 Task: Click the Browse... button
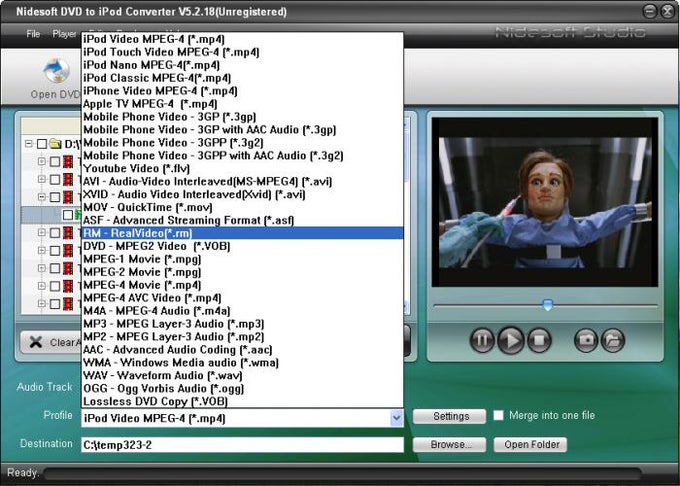[449, 445]
